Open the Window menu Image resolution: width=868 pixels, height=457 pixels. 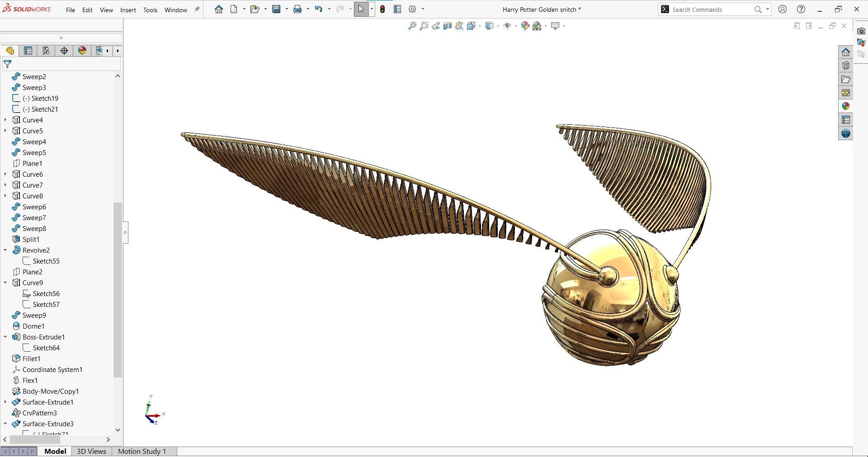coord(176,10)
